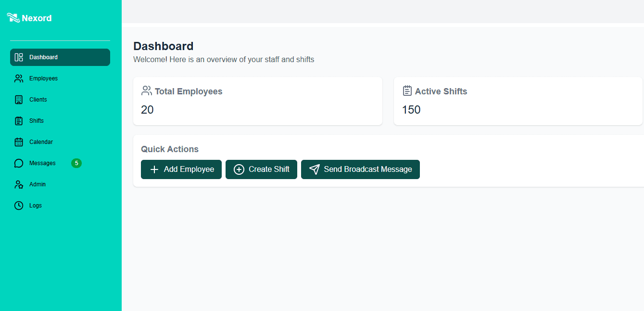Click the Total Employees people icon
The image size is (644, 311).
tap(146, 90)
